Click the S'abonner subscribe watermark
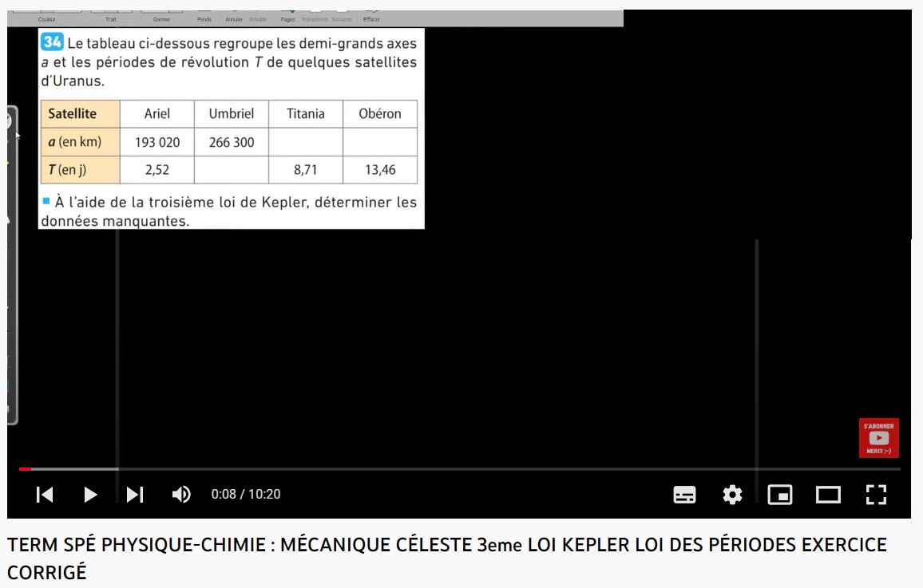Screen dimensions: 923x588 878,438
